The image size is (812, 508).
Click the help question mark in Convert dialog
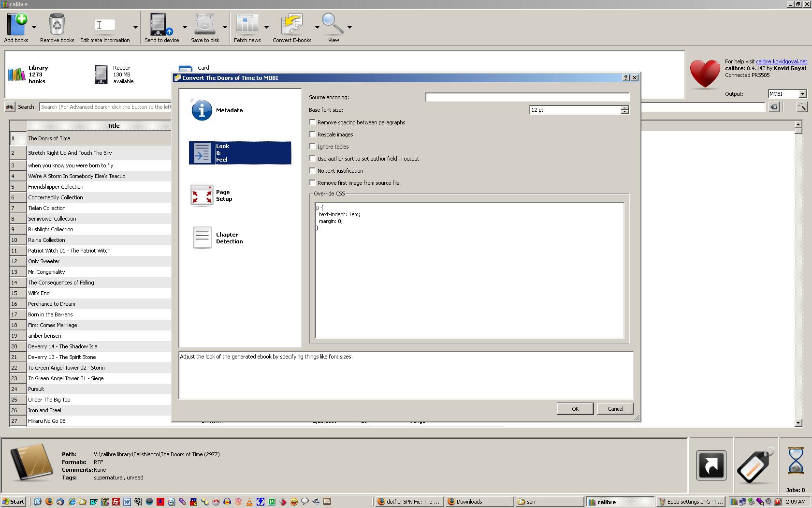pos(626,78)
